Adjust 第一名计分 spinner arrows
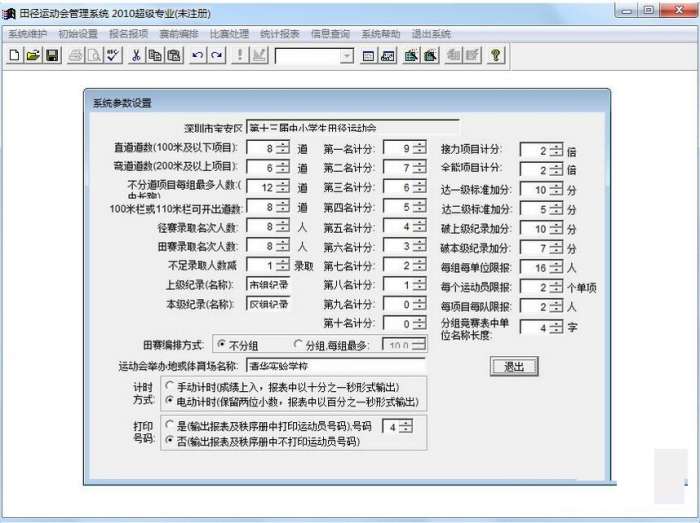This screenshot has height=523, width=700. pos(419,148)
